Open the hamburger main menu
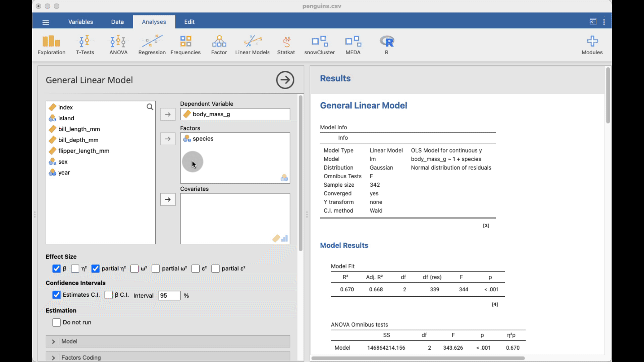The width and height of the screenshot is (644, 362). pos(46,22)
